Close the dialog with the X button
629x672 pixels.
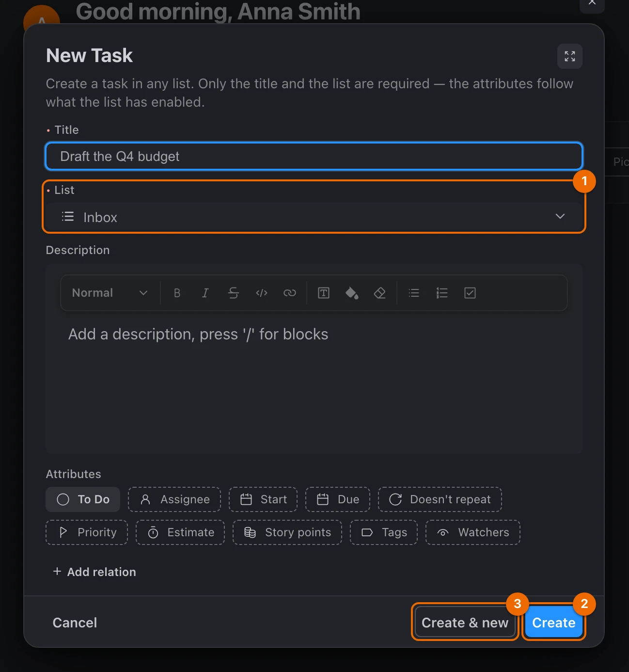pos(592,3)
